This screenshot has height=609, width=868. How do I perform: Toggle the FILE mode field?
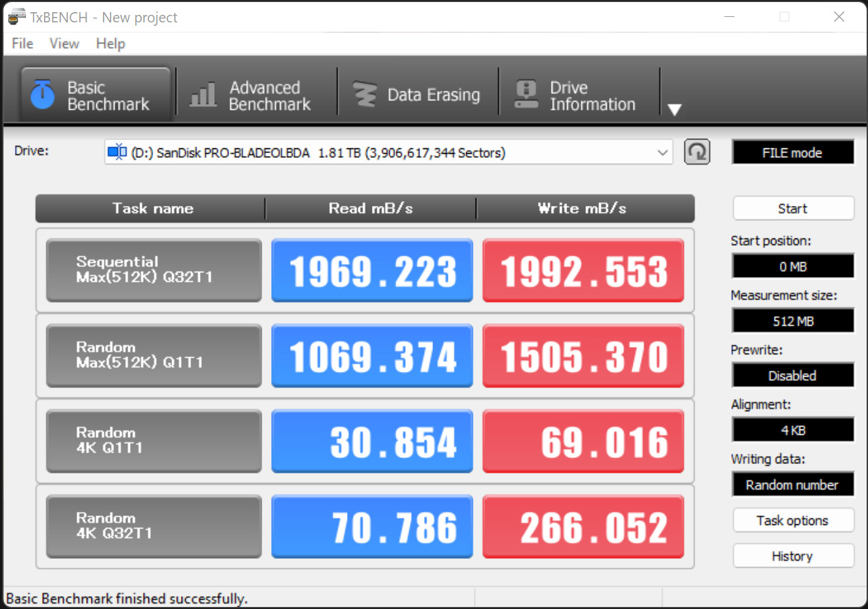pos(792,153)
